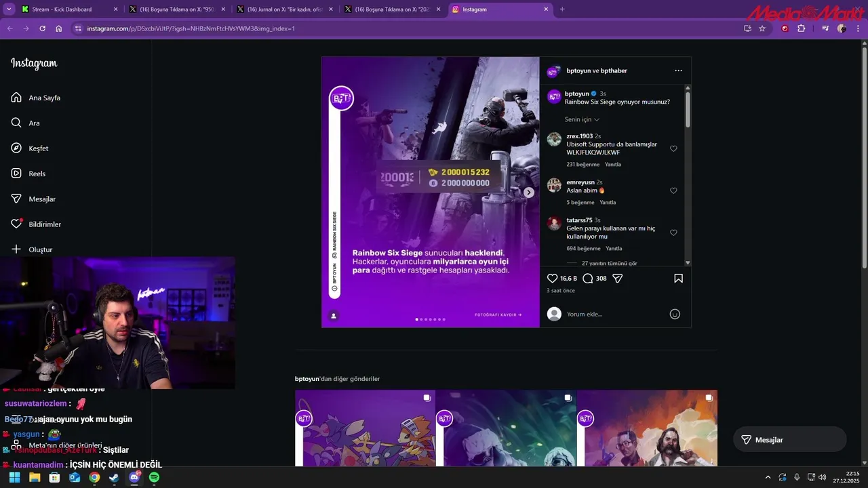Open the 16,6 B likes count
This screenshot has width=868, height=488.
pyautogui.click(x=568, y=279)
